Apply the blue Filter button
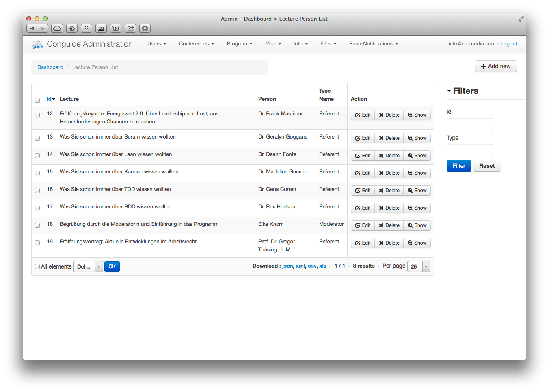The height and width of the screenshot is (392, 549). [x=459, y=166]
